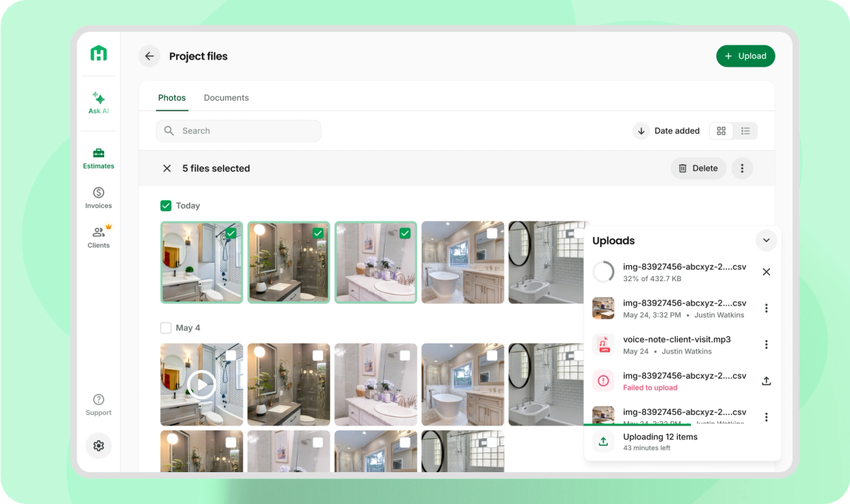Click the green Upload button
The height and width of the screenshot is (504, 850).
click(x=745, y=56)
